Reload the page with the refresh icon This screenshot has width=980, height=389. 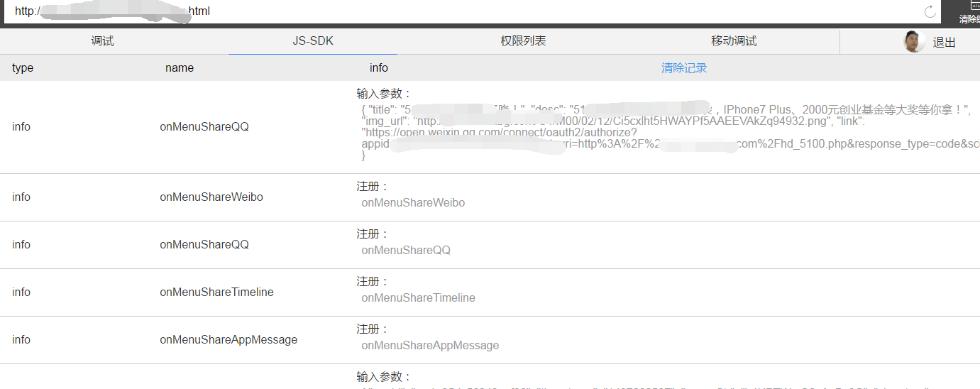[x=930, y=11]
